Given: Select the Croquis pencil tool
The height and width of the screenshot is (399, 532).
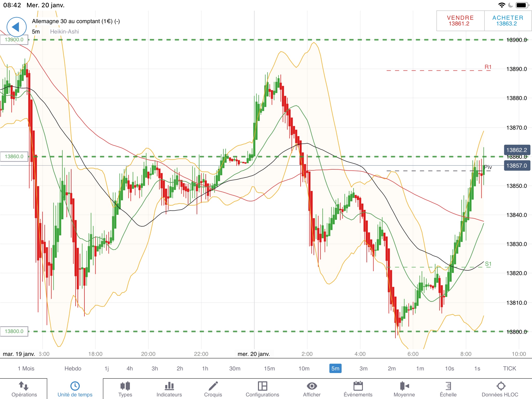Looking at the screenshot, I should 213,386.
